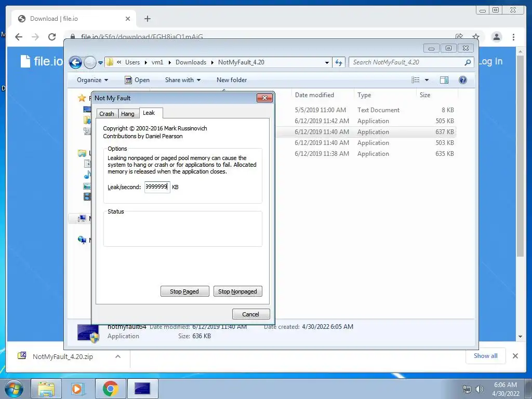Bookmark this page with star icon
The image size is (532, 399).
476,37
